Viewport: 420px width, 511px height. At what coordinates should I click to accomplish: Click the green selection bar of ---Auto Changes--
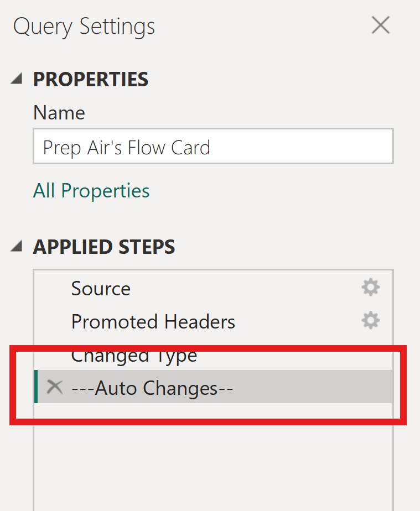[x=36, y=387]
